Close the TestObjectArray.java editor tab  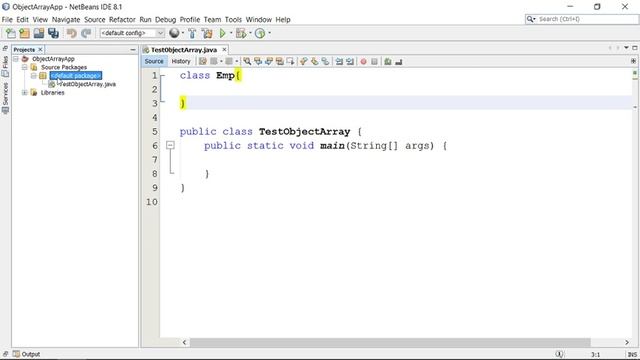point(224,49)
